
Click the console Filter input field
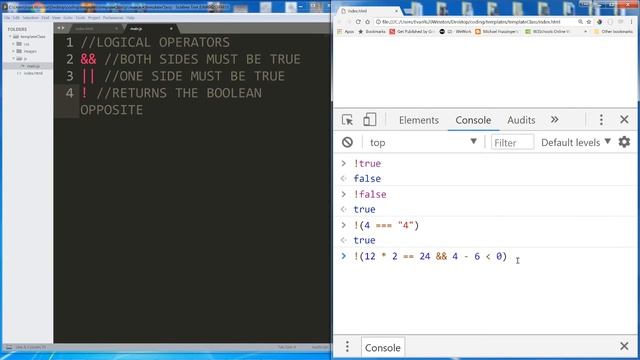click(x=512, y=142)
